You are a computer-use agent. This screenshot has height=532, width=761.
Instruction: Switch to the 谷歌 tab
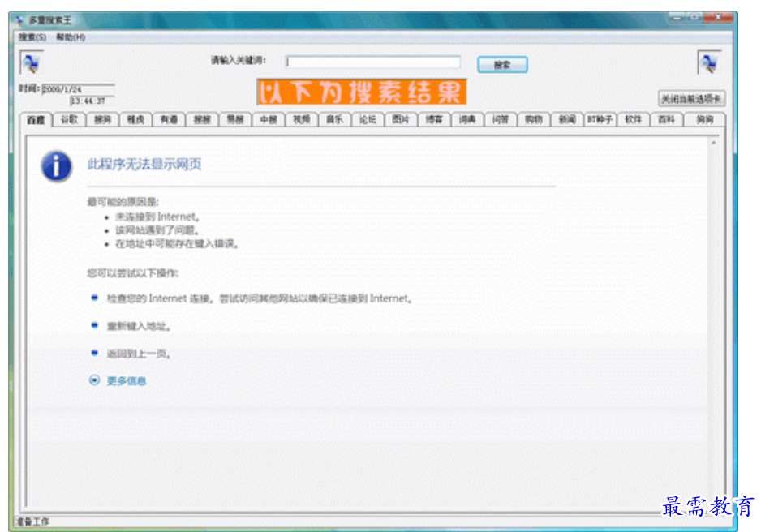coord(69,119)
